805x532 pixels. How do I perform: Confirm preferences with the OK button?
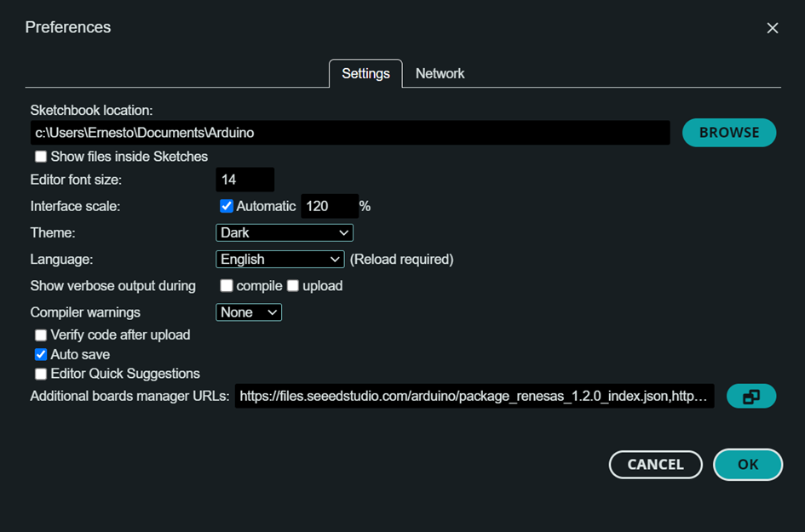(x=748, y=464)
